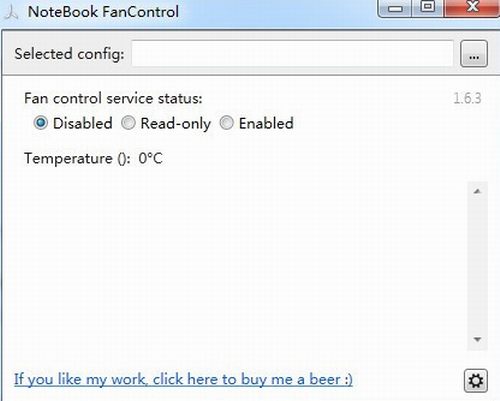Click the NoteBook FanControl fan app icon
Image resolution: width=500 pixels, height=401 pixels.
point(12,12)
